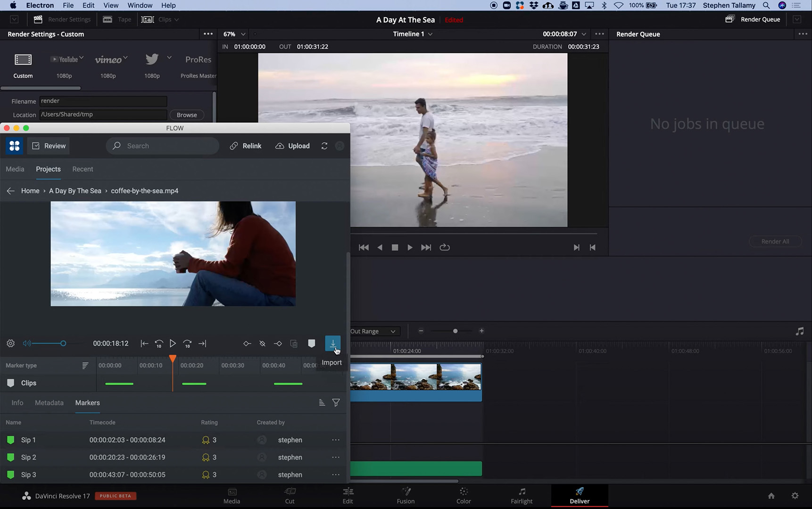This screenshot has width=812, height=509.
Task: Click the Browse location button
Action: point(187,115)
